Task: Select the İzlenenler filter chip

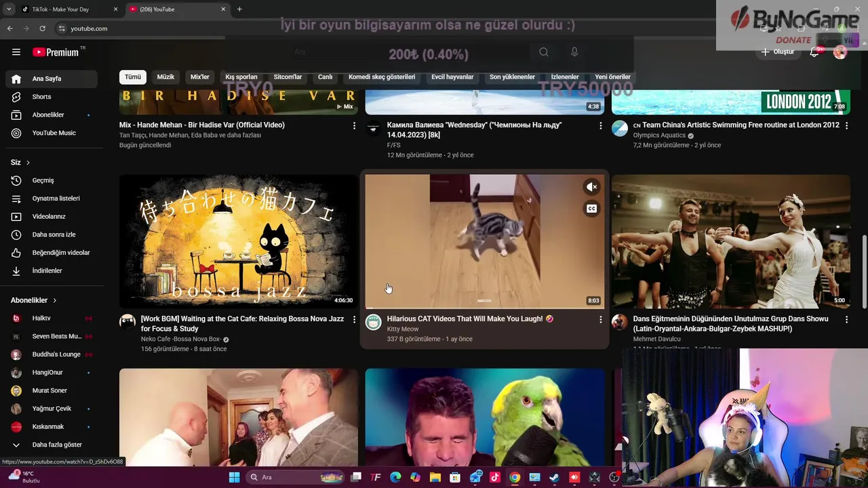Action: [565, 77]
